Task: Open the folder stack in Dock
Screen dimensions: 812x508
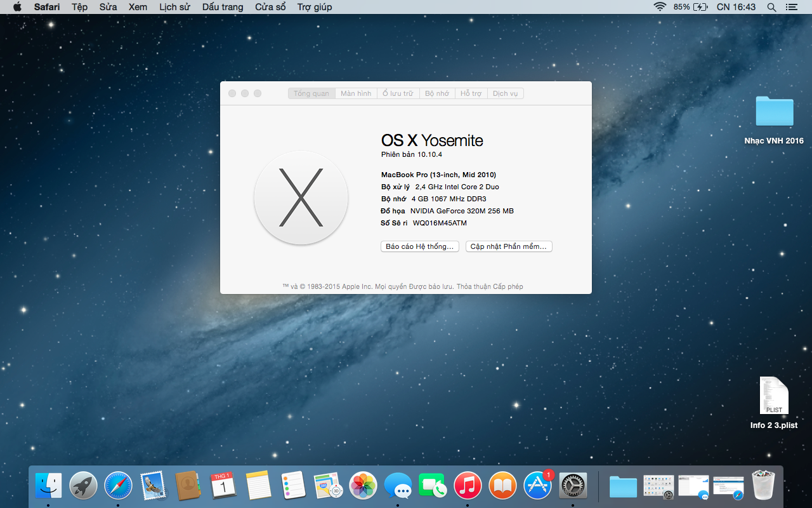Action: (623, 486)
